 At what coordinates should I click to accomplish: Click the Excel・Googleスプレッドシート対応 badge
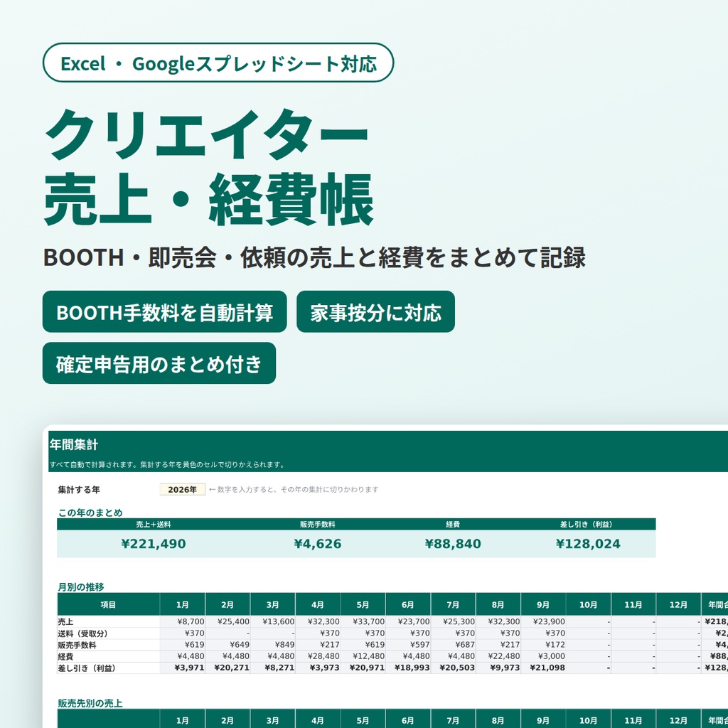coord(218,63)
